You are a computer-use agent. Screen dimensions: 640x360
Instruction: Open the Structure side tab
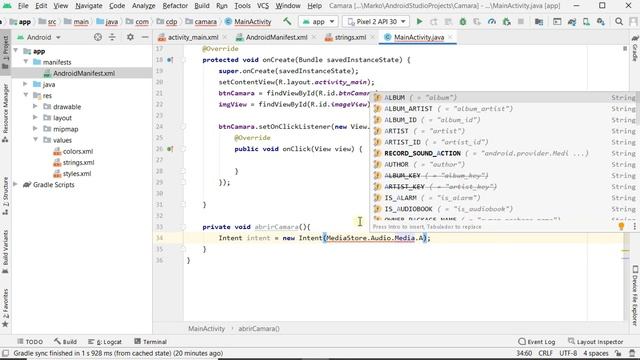point(5,196)
